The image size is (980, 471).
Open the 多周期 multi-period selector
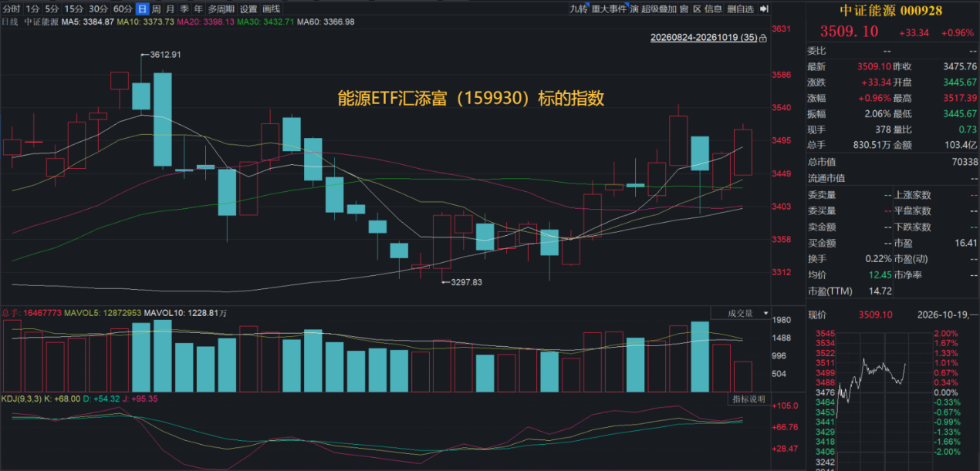pyautogui.click(x=221, y=9)
